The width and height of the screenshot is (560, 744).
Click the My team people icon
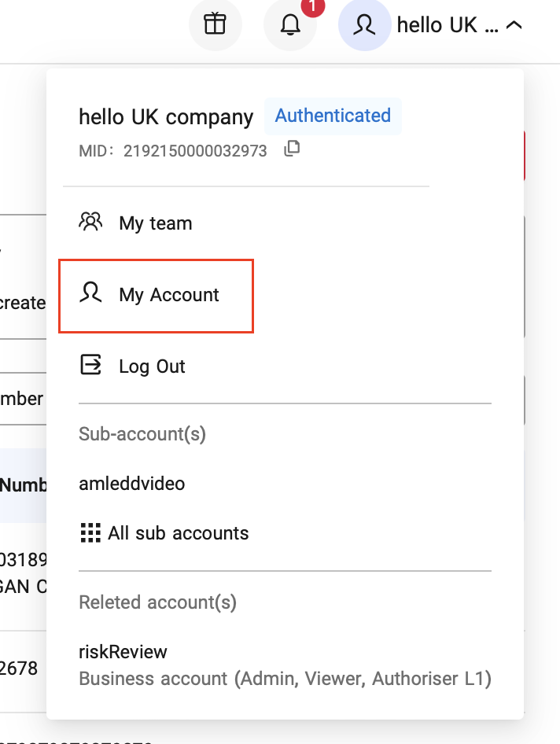[91, 223]
